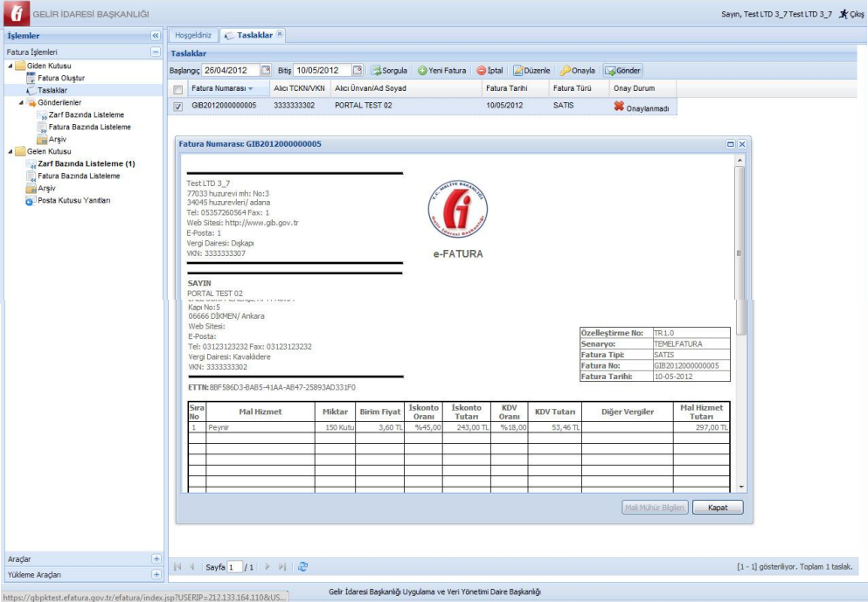Screen dimensions: 868x602
Task: Click the Mali Mühür Bilgileri button
Action: pos(655,508)
